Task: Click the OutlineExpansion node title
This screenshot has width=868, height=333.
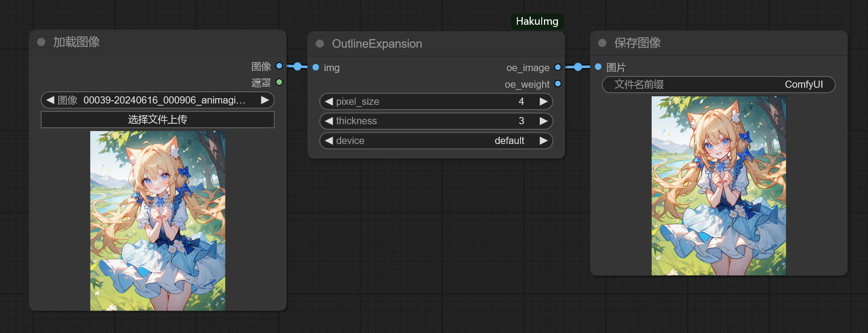Action: (377, 44)
